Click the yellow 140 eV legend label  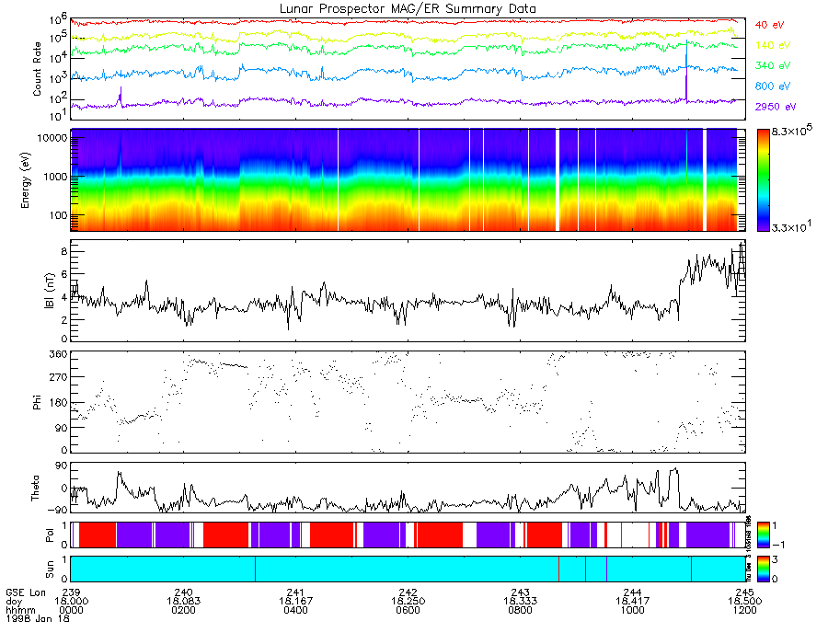pyautogui.click(x=772, y=45)
